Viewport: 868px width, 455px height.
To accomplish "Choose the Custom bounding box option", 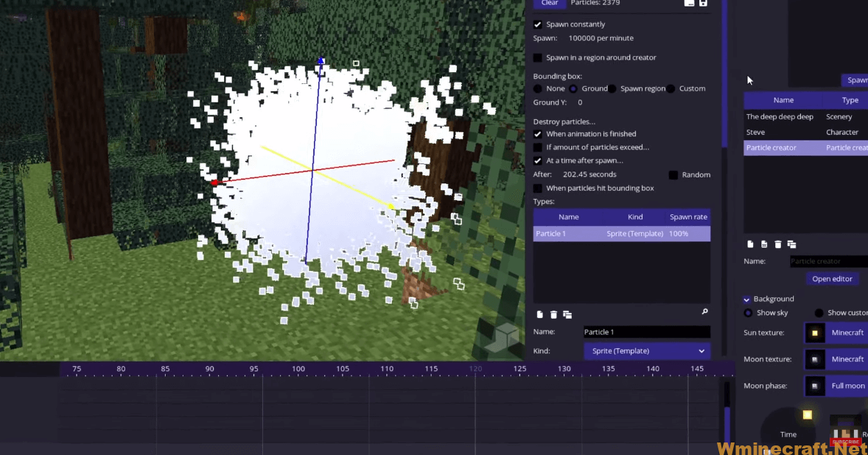I will (x=671, y=88).
